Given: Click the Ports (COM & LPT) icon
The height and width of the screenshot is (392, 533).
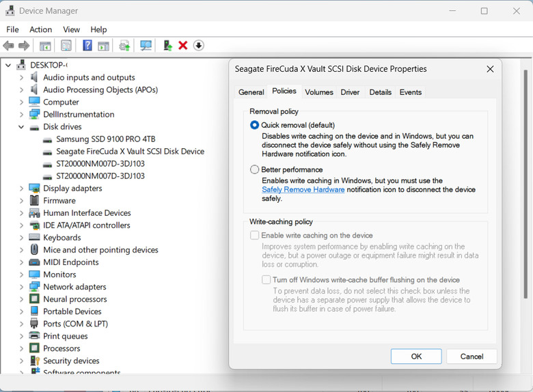Looking at the screenshot, I should click(34, 324).
